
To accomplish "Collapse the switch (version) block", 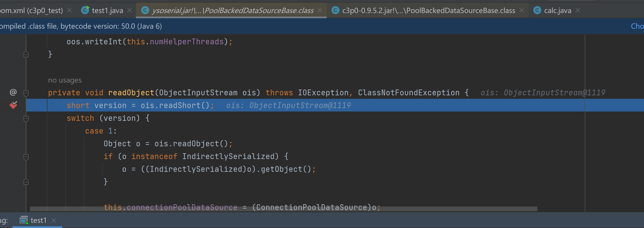I will pos(26,118).
